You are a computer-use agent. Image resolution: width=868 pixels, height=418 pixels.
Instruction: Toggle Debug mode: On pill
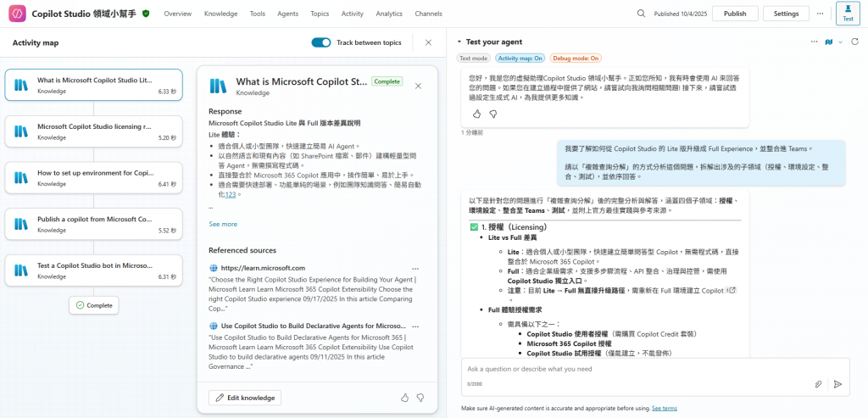pos(576,58)
